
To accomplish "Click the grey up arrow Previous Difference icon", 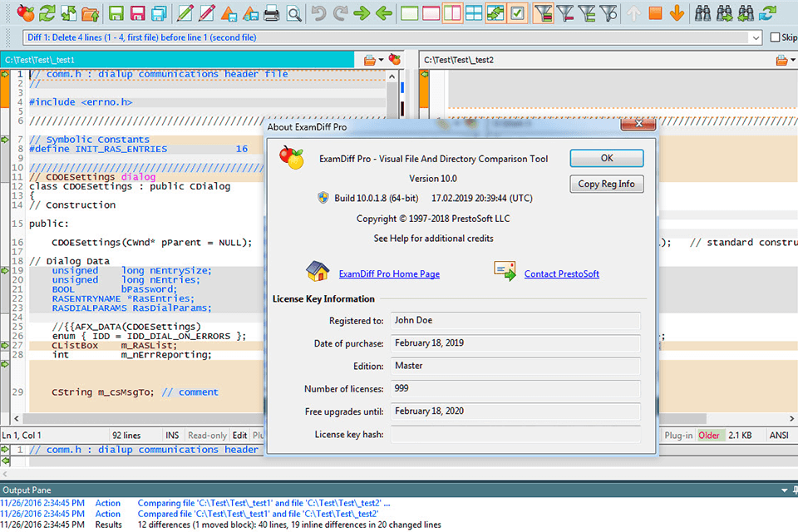I will pos(633,13).
